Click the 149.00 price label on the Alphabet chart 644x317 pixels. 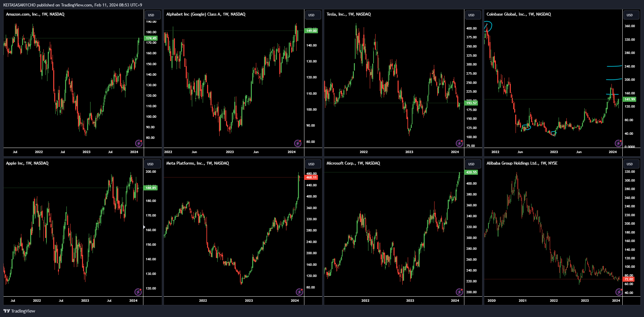click(311, 31)
